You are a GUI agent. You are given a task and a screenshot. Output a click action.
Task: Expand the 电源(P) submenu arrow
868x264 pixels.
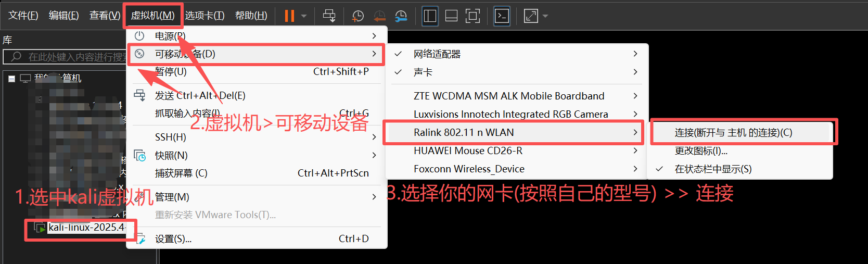click(x=374, y=36)
